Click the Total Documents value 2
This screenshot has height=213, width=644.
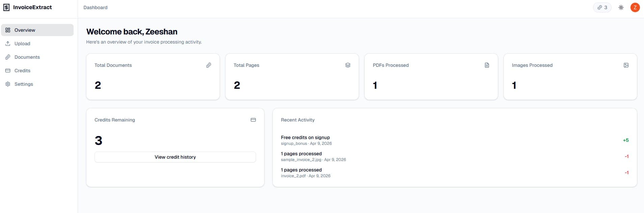point(98,85)
